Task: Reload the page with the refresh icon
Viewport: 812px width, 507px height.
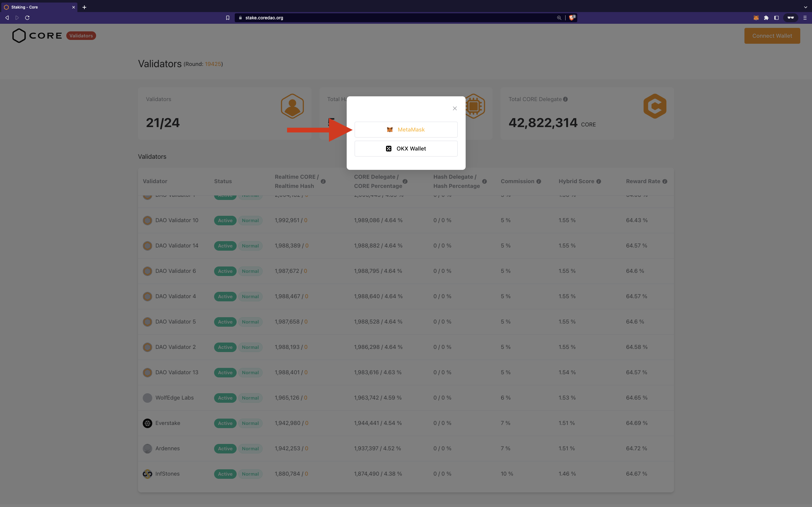Action: point(27,18)
